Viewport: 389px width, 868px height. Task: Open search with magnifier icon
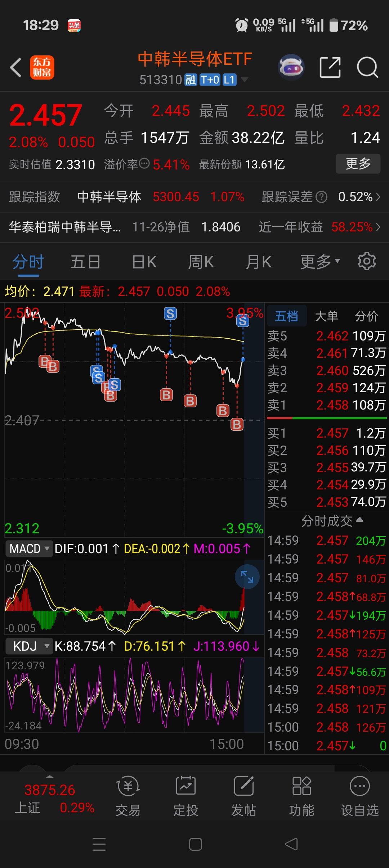[367, 67]
